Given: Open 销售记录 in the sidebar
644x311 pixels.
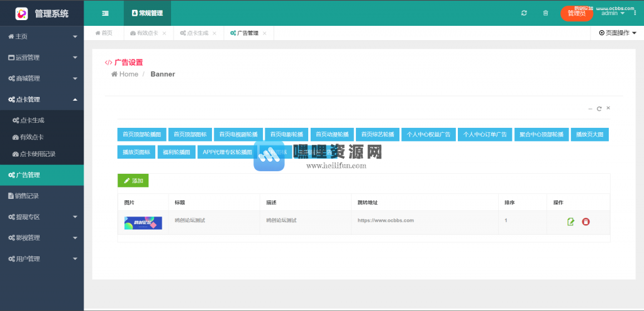Looking at the screenshot, I should pos(42,196).
